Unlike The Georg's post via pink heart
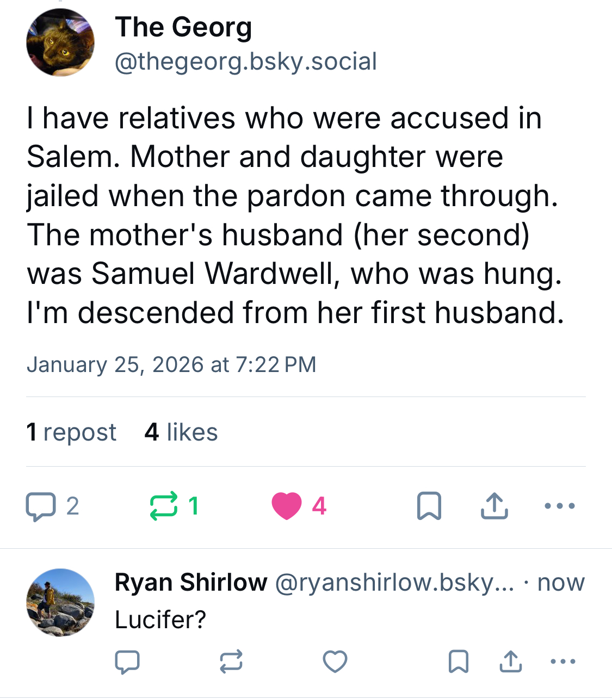Image resolution: width=612 pixels, height=700 pixels. tap(287, 506)
